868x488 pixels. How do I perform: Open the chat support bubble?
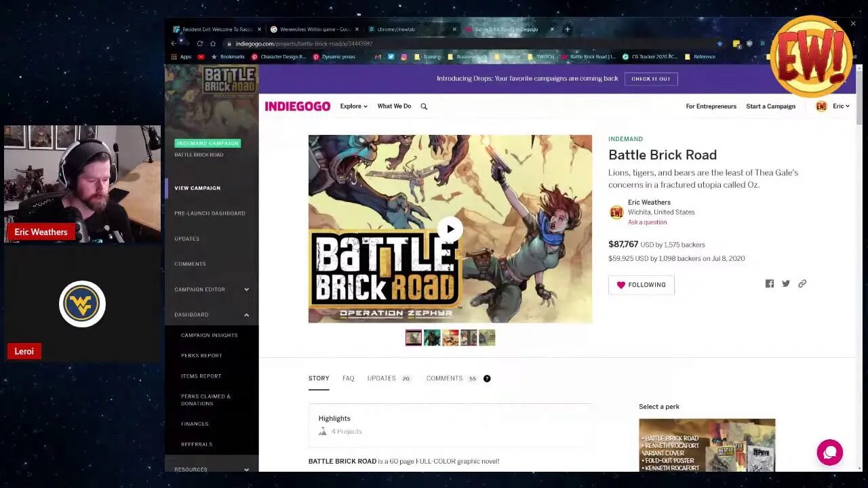coord(829,452)
